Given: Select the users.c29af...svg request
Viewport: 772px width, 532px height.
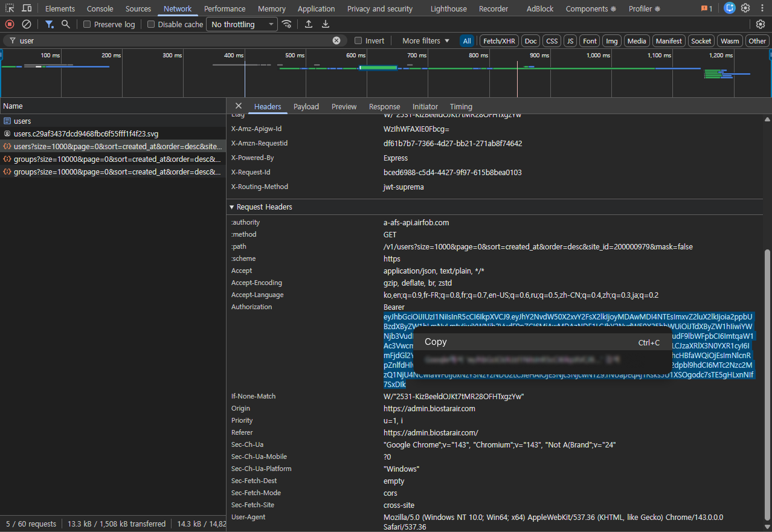Looking at the screenshot, I should pos(86,133).
